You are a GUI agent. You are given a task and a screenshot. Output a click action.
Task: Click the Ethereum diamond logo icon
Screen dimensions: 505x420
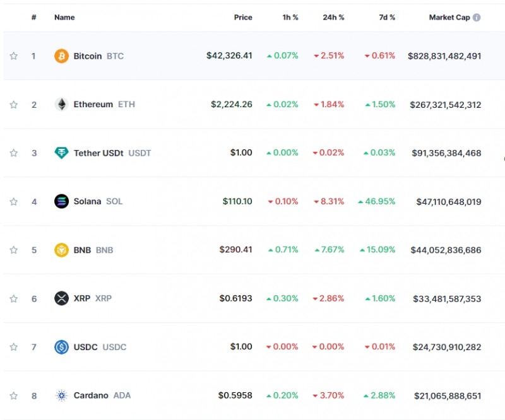click(x=61, y=105)
